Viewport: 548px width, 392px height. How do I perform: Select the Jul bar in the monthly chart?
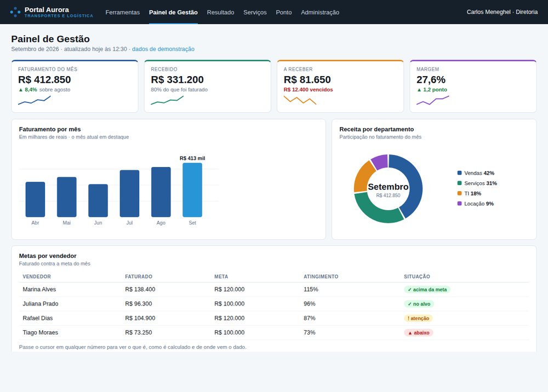pyautogui.click(x=130, y=193)
